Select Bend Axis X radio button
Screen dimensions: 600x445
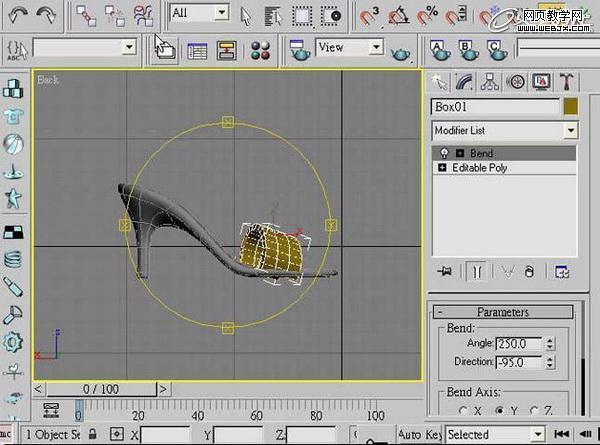(x=463, y=411)
